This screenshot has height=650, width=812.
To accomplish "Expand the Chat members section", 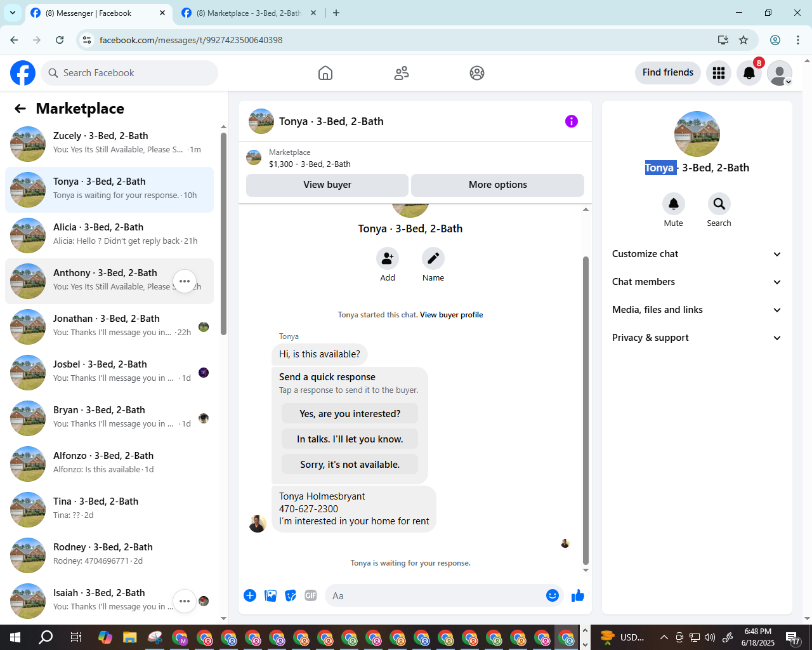I will (x=697, y=282).
